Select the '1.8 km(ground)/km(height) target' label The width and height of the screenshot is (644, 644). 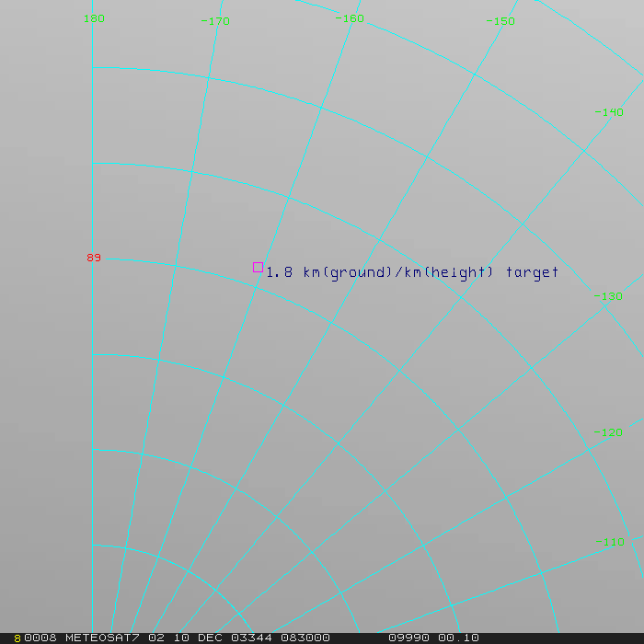pyautogui.click(x=412, y=272)
